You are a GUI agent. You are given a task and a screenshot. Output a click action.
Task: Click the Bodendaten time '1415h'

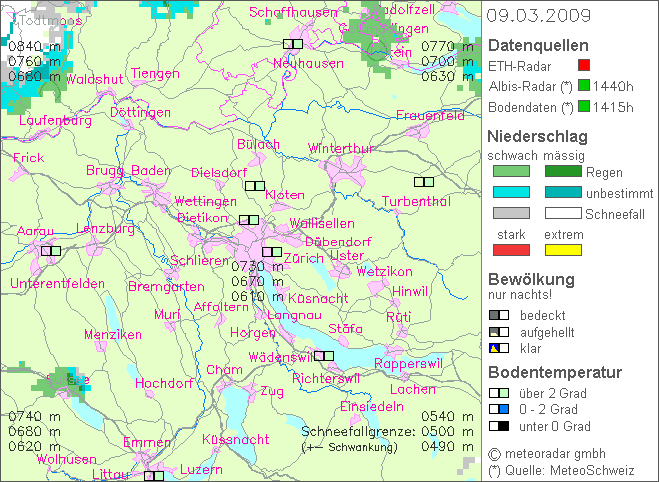click(x=613, y=108)
